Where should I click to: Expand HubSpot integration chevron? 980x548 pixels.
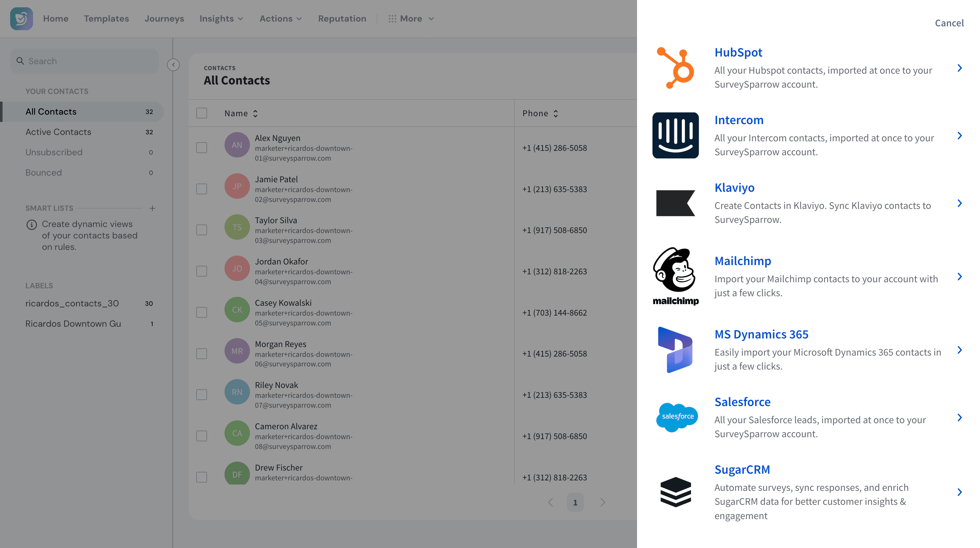[959, 68]
